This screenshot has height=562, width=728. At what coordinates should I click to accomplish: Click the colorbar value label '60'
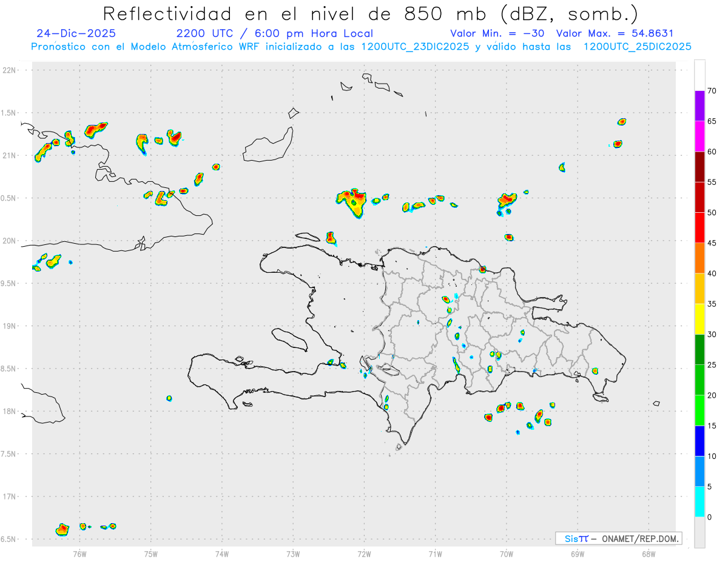click(x=712, y=152)
